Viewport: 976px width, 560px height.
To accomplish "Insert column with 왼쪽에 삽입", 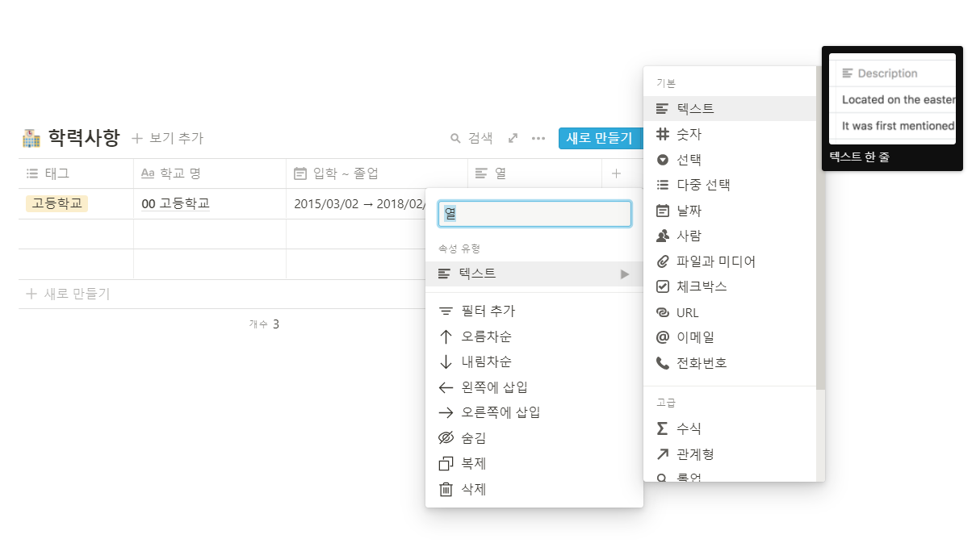I will tap(534, 387).
